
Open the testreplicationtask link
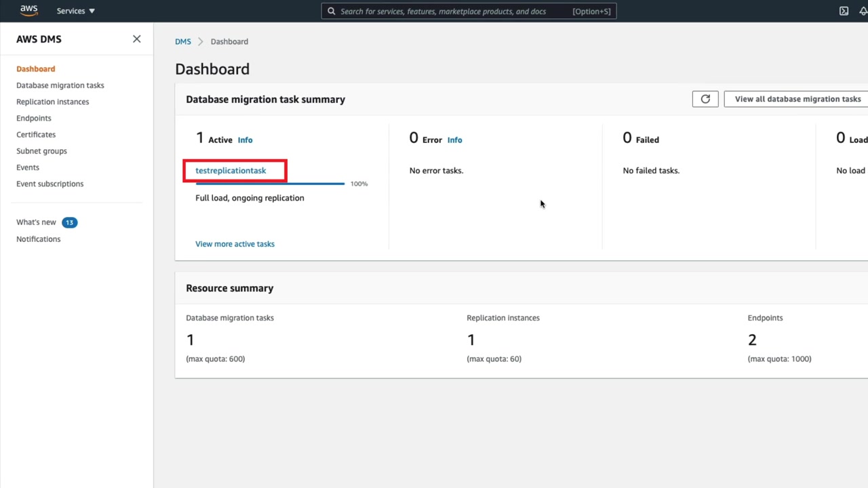click(x=231, y=171)
